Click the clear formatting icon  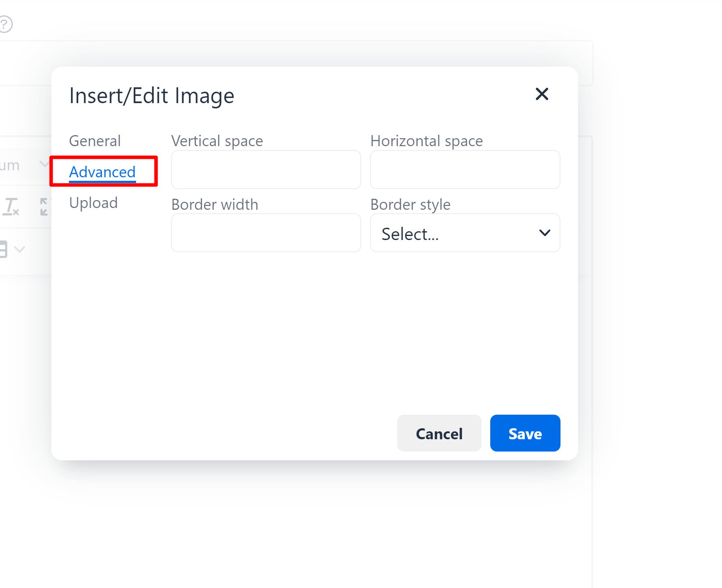[x=11, y=206]
